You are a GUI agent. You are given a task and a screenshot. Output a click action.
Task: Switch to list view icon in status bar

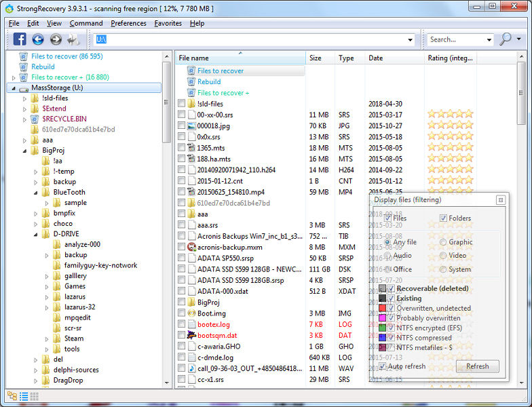(24, 396)
